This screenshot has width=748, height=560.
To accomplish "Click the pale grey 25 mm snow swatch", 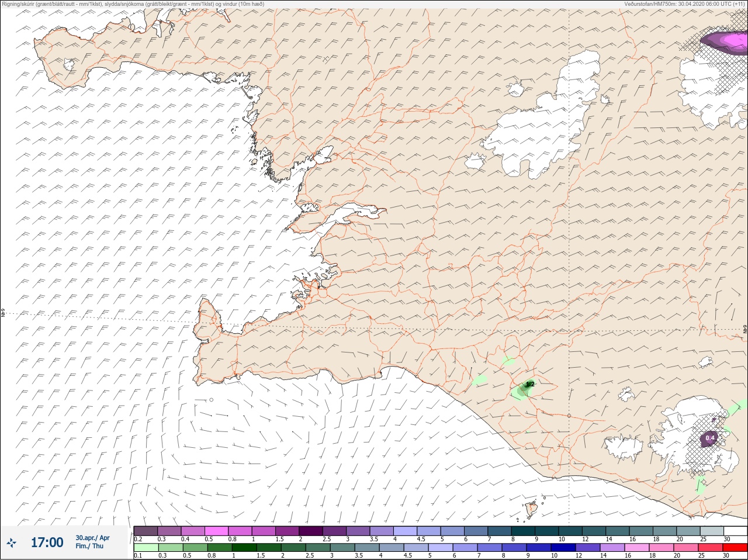I will point(712,531).
